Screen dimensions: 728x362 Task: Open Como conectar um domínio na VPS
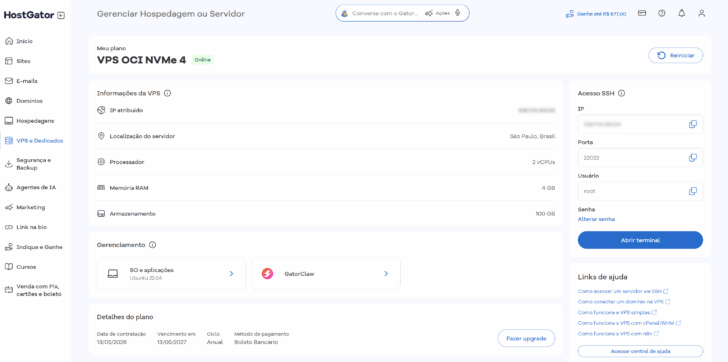tap(624, 302)
